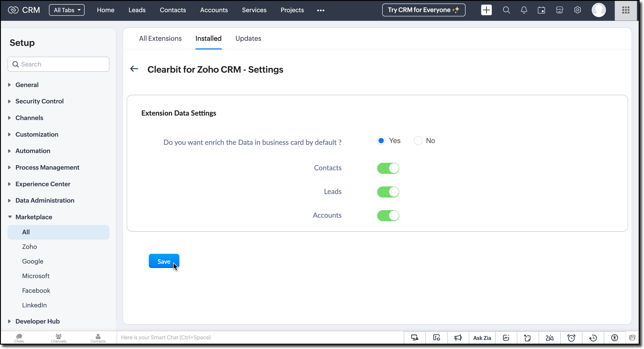Open the Leads module in the top menu

pyautogui.click(x=137, y=10)
